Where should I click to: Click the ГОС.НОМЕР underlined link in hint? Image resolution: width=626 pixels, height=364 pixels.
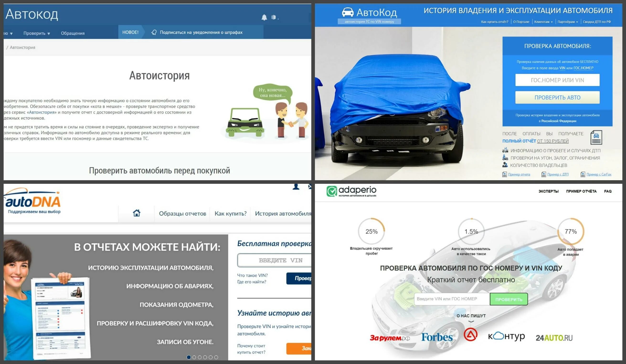(x=583, y=68)
